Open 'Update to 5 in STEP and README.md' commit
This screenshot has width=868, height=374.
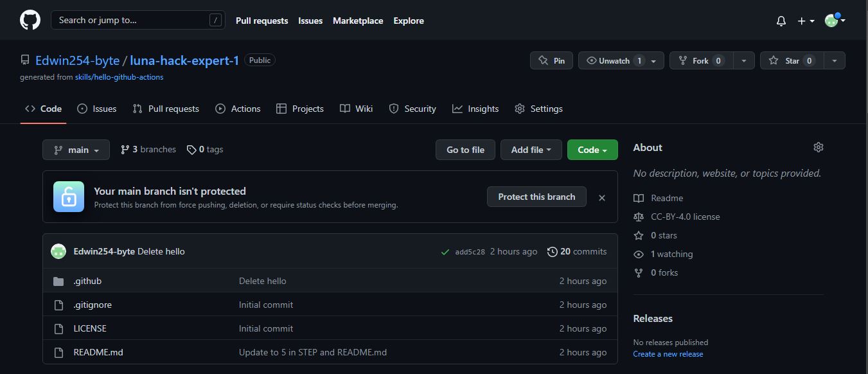click(313, 352)
